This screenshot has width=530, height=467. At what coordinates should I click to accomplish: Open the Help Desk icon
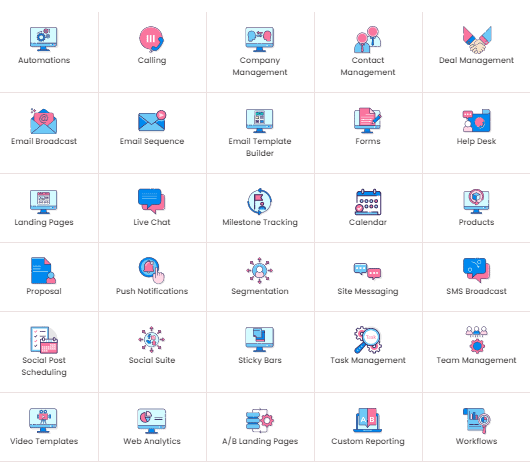[476, 121]
